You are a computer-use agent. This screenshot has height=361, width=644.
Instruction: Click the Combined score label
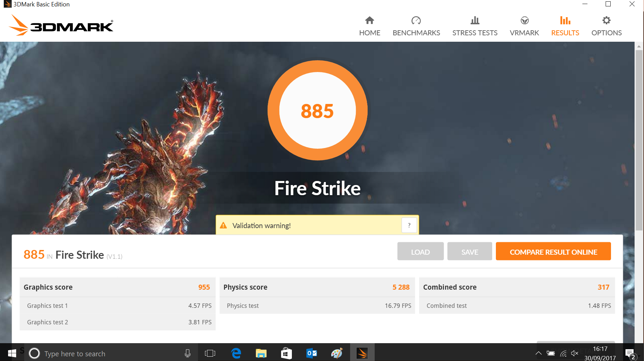click(x=450, y=287)
